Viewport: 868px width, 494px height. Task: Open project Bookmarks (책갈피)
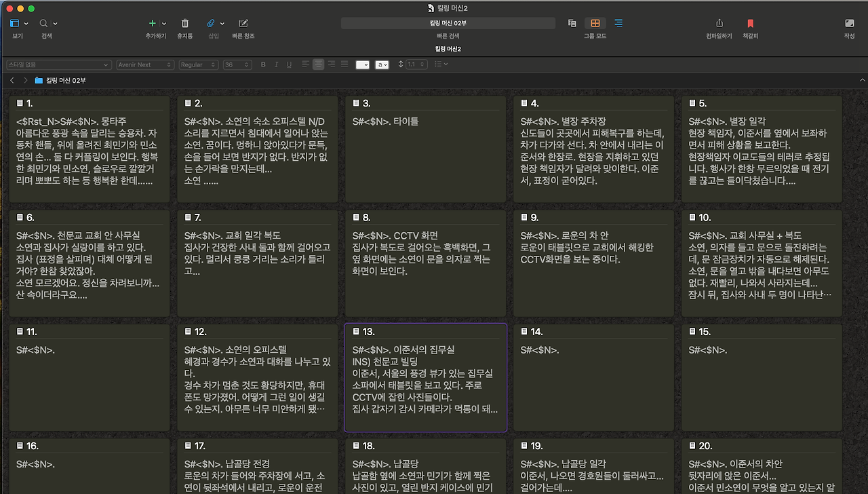[x=750, y=24]
